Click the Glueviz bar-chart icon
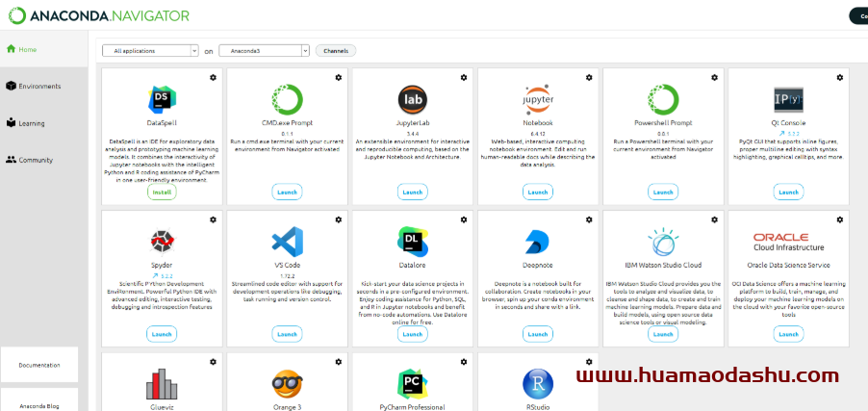Viewport: 868px width, 411px height. [x=162, y=384]
